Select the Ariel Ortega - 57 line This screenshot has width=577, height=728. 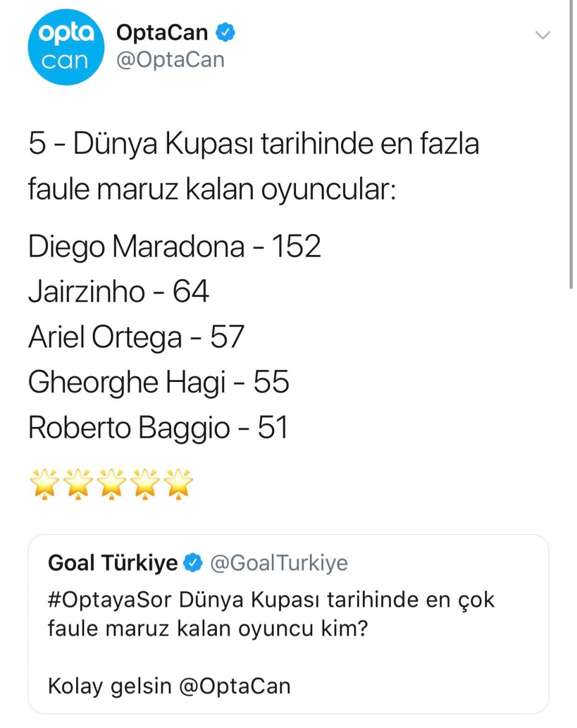click(x=136, y=337)
